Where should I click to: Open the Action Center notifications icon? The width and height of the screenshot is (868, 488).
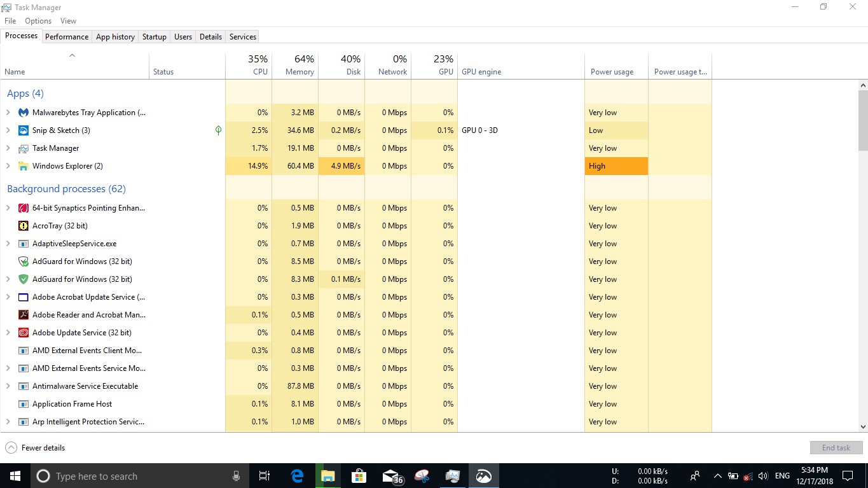point(847,476)
